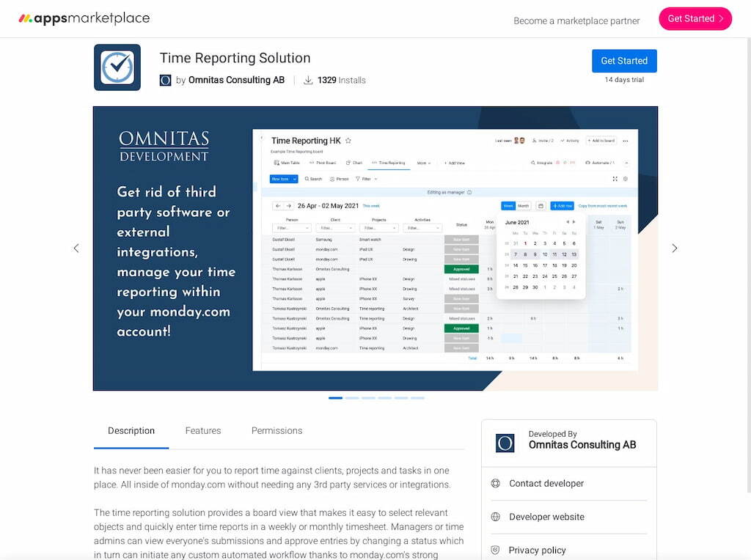Click the Time Reporting screenshot banner
Viewport: 751px width, 560px height.
(x=375, y=248)
